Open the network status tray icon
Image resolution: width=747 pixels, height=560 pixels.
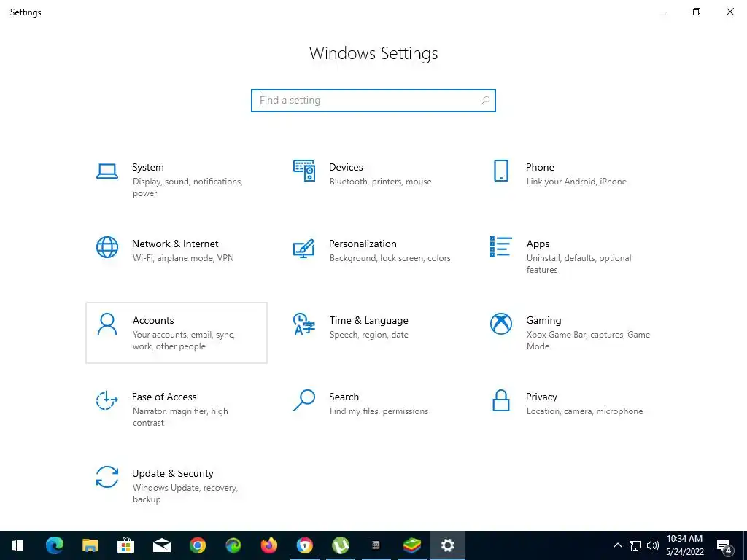635,545
